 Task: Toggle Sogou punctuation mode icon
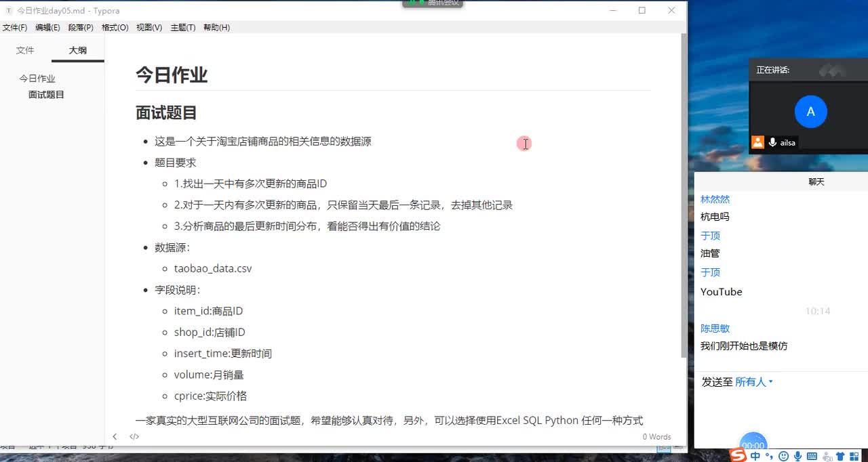click(x=770, y=457)
